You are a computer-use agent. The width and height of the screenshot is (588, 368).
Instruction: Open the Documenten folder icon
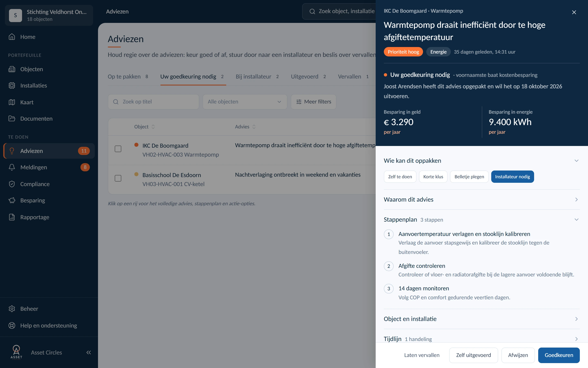pyautogui.click(x=12, y=119)
